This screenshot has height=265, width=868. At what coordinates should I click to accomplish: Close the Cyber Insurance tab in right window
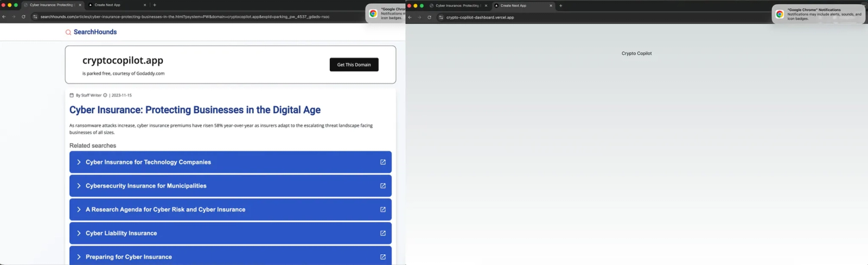(486, 5)
